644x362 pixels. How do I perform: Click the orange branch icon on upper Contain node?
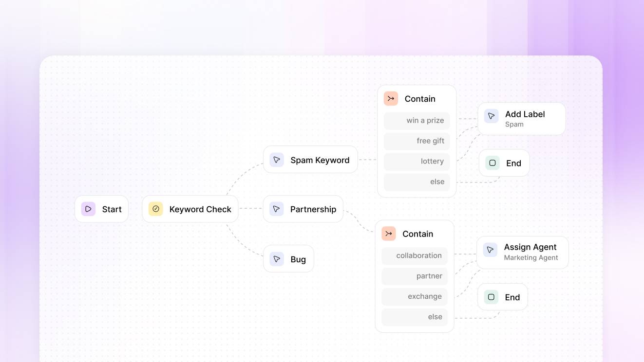point(391,99)
